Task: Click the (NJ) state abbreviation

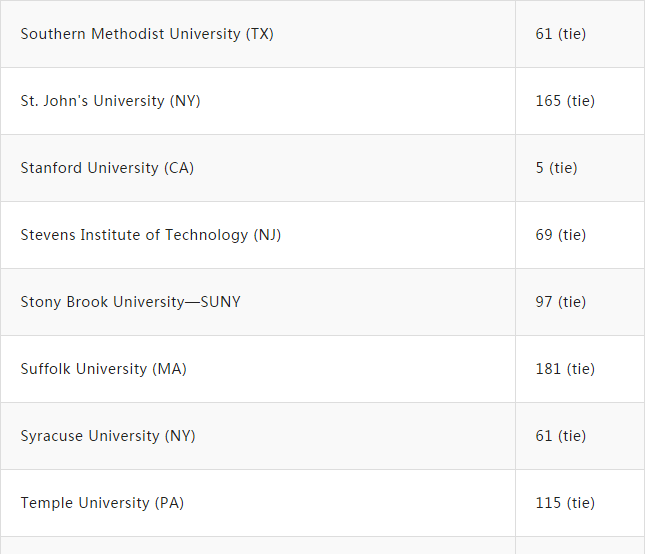Action: pyautogui.click(x=266, y=235)
